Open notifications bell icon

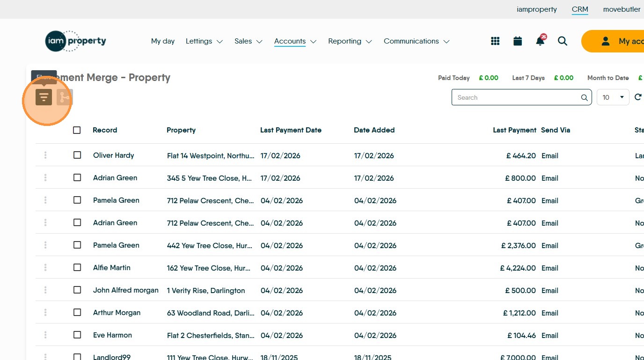(540, 41)
